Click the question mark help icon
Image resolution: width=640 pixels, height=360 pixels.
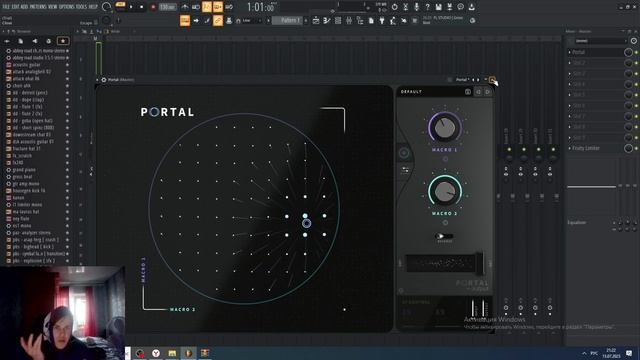(427, 7)
